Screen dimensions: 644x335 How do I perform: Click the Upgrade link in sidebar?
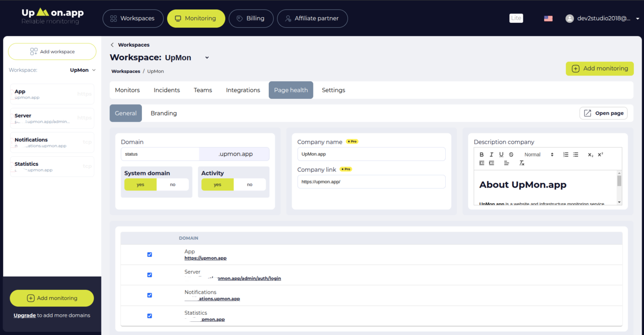point(24,315)
